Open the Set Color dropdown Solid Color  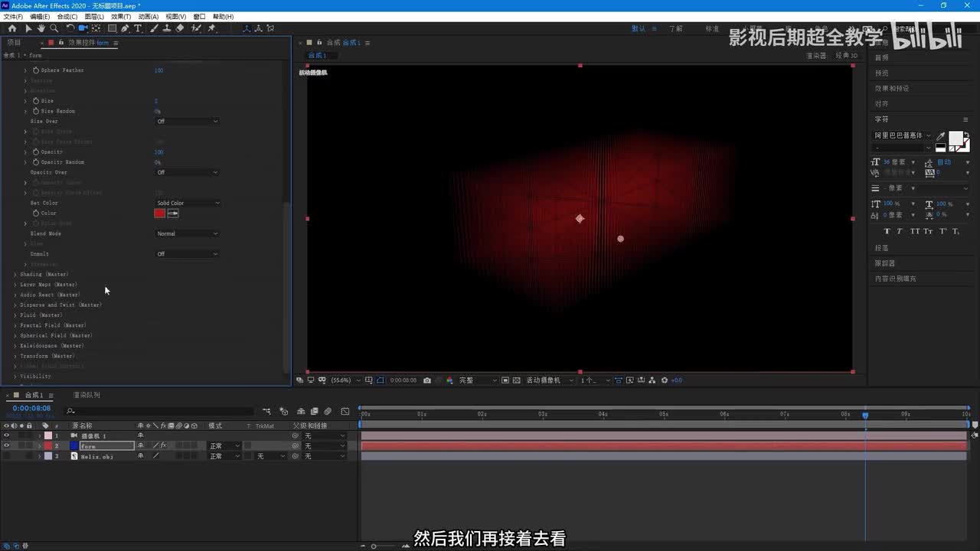coord(188,203)
